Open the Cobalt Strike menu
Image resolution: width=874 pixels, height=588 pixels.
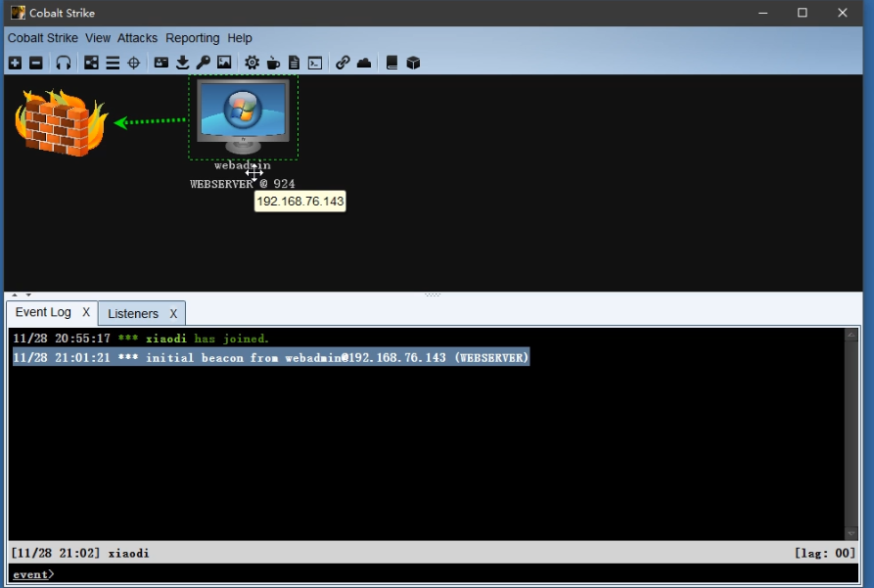(43, 38)
